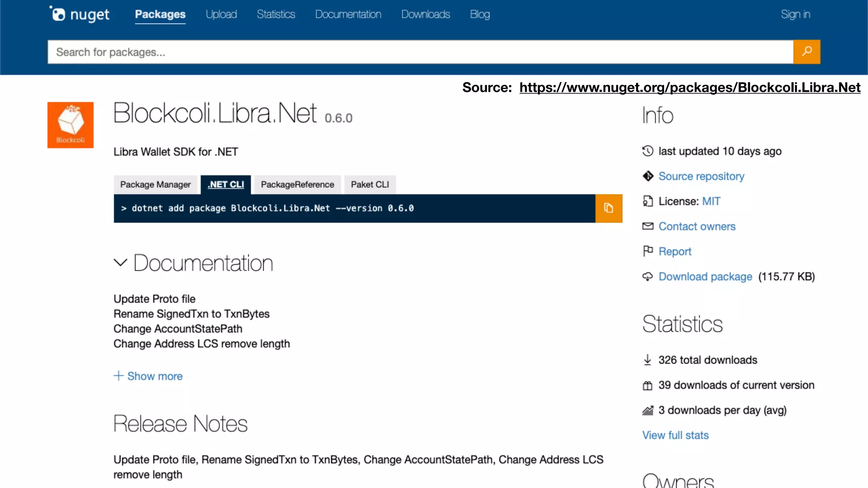
Task: Select the Package Manager tab
Action: [x=156, y=185]
